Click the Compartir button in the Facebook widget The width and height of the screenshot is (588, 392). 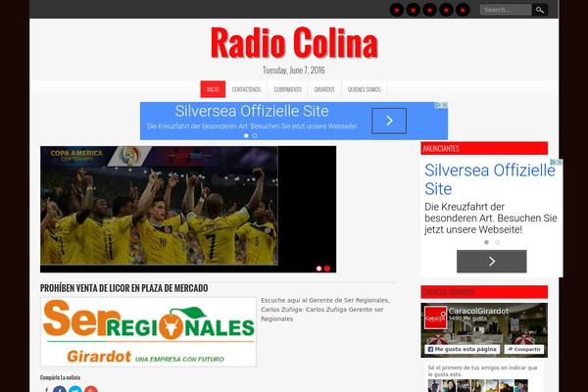(x=523, y=349)
